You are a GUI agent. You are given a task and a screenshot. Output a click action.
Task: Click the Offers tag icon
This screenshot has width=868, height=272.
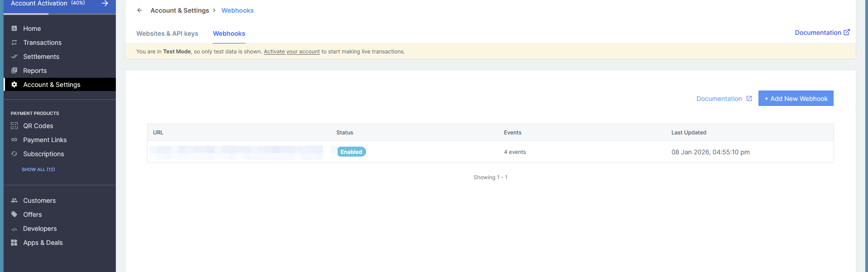tap(14, 215)
